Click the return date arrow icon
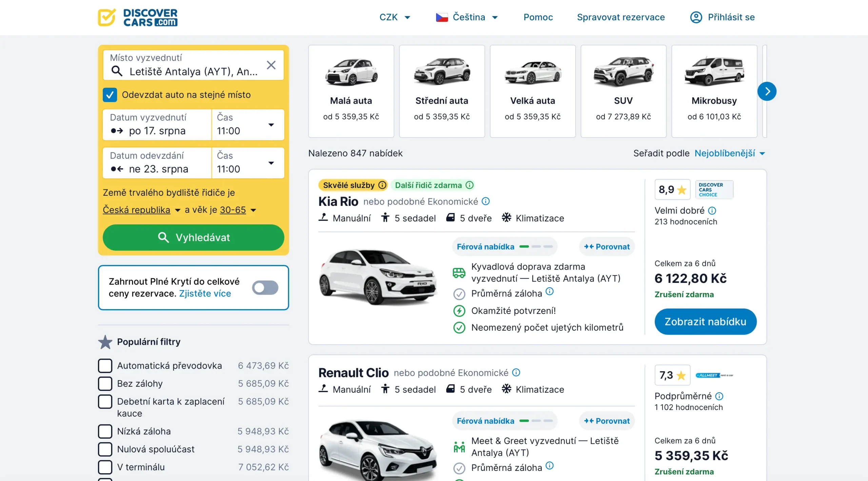 point(117,169)
